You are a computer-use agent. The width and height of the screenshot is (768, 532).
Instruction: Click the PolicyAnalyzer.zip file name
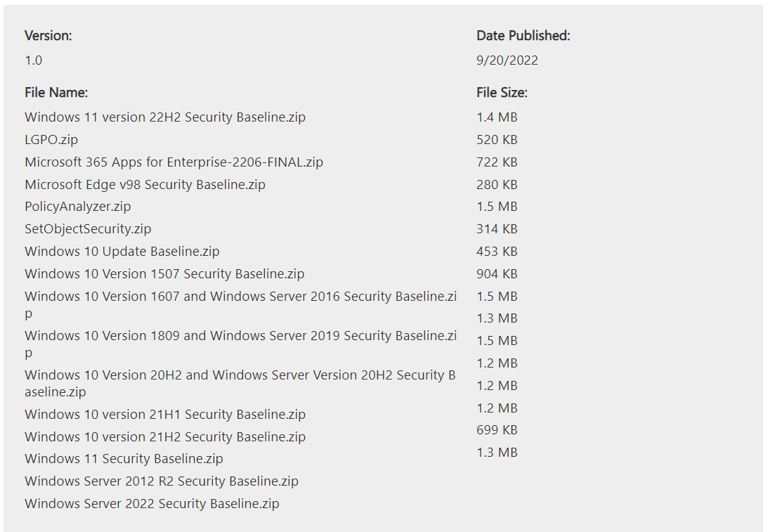click(77, 207)
